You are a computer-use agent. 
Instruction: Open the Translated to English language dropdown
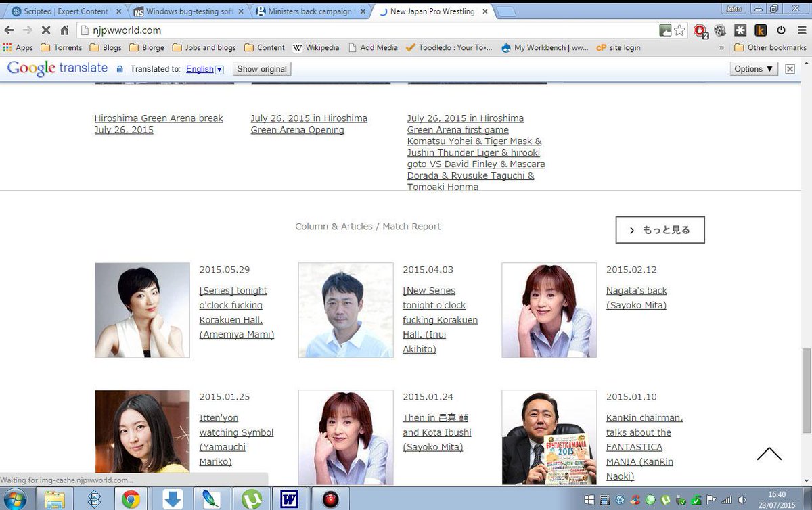click(204, 69)
